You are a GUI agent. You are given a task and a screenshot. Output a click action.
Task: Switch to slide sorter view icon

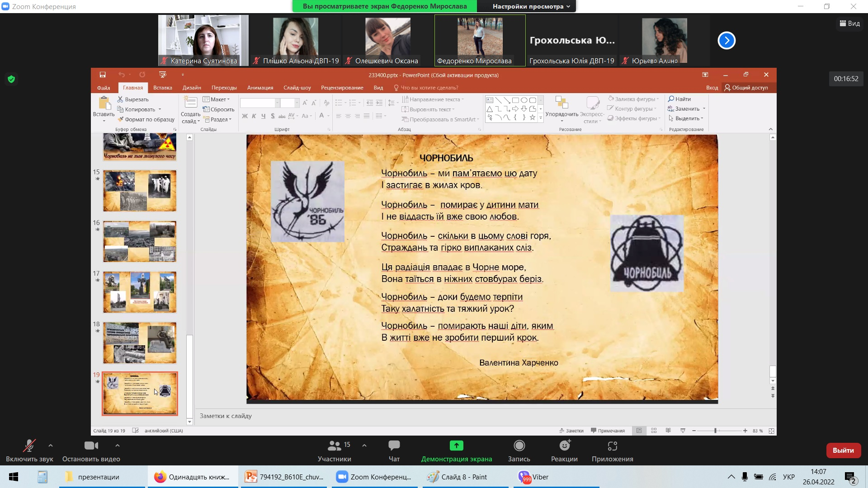tap(654, 431)
